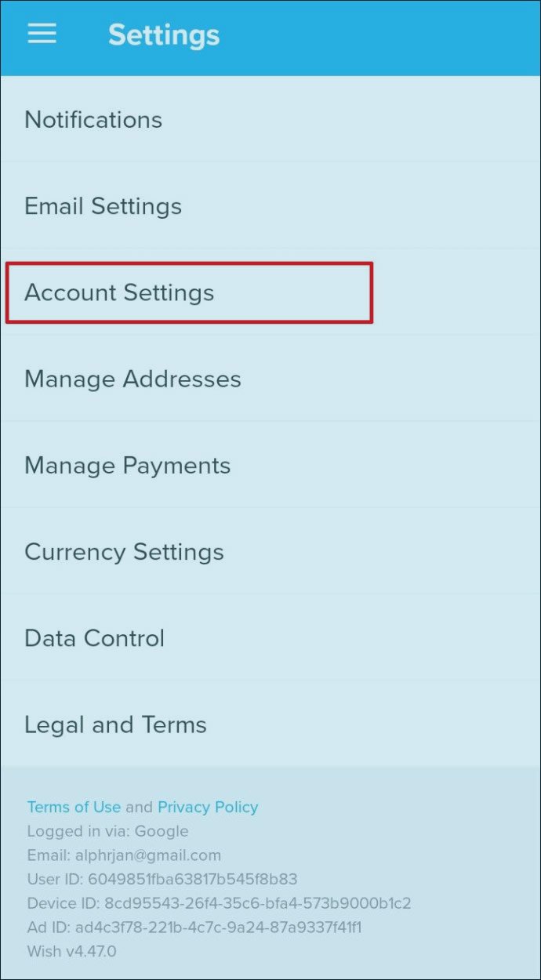Open Manage Payments
The height and width of the screenshot is (980, 541).
(127, 466)
